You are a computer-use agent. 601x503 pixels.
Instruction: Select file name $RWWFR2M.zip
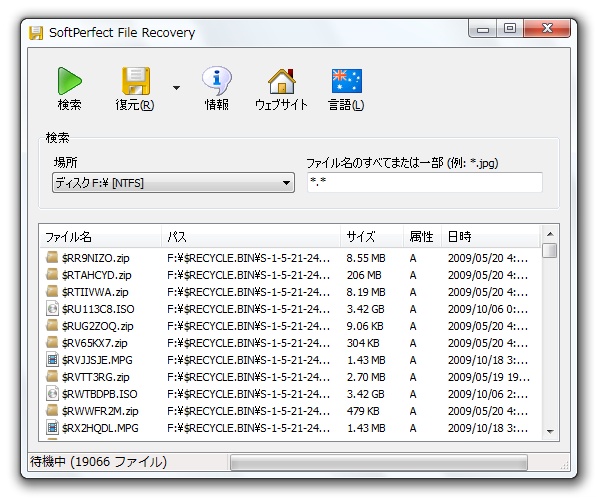point(100,411)
